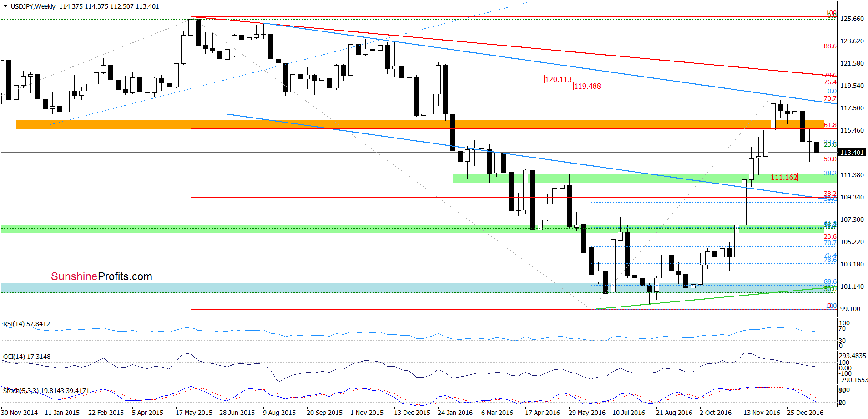
Task: Click the current price label 113.401
Action: click(852, 153)
